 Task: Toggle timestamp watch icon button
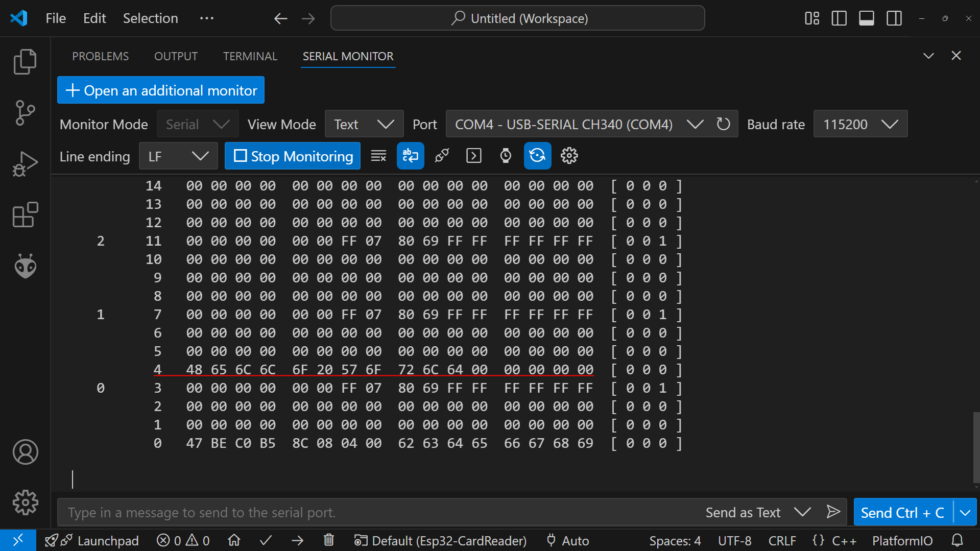[506, 156]
